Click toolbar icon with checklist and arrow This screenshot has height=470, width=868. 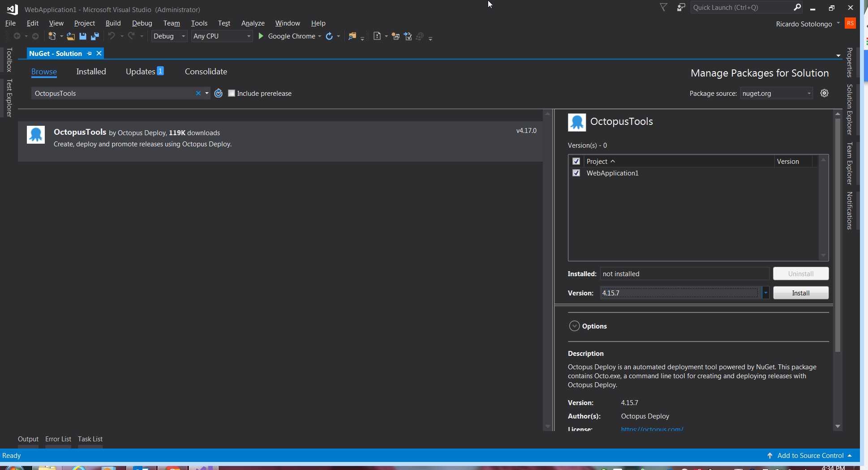(x=408, y=36)
